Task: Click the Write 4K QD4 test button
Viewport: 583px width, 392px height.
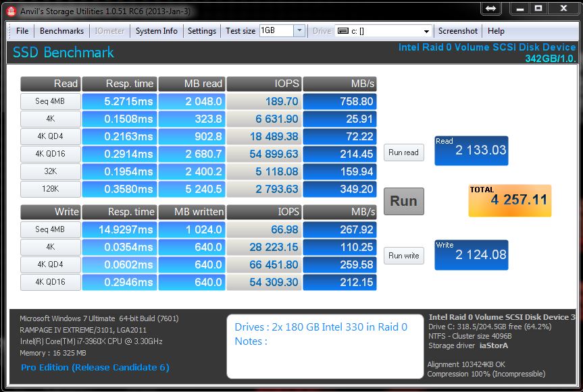Action: [x=50, y=264]
